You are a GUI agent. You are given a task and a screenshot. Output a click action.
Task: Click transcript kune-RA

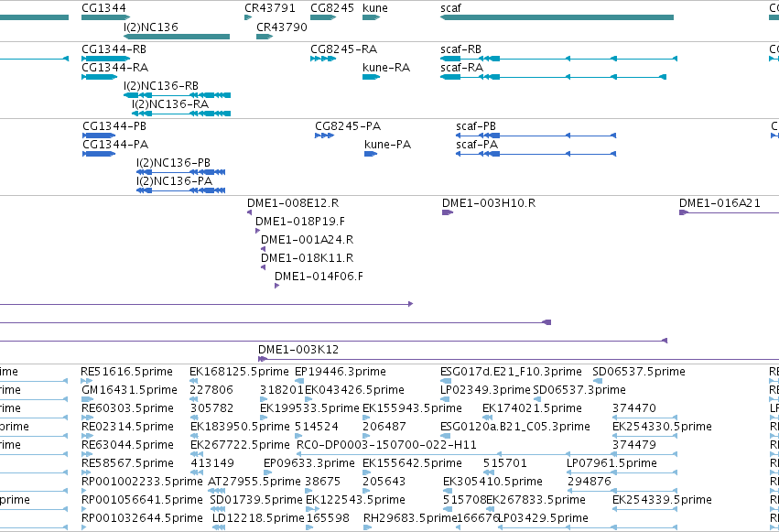(x=371, y=77)
